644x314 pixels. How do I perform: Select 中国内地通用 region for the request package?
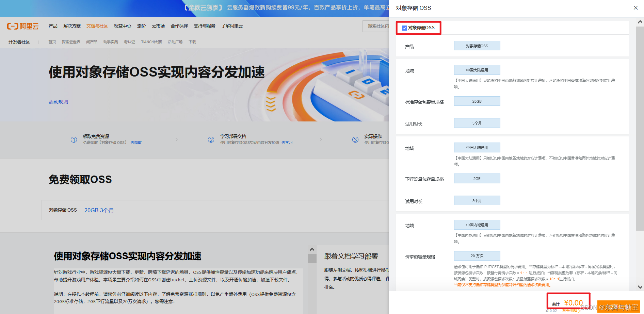pos(477,225)
